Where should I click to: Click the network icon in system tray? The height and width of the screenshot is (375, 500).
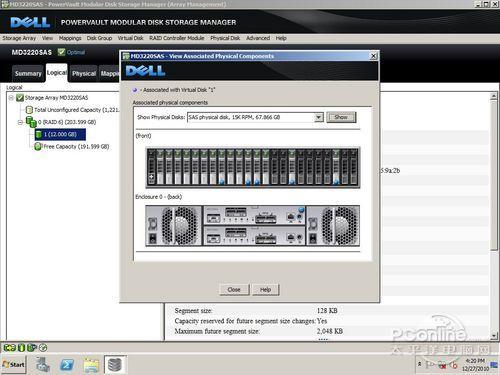[x=442, y=365]
